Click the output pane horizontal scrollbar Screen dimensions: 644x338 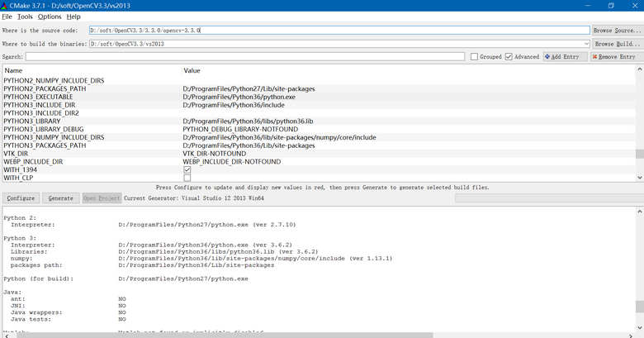[x=225, y=336]
